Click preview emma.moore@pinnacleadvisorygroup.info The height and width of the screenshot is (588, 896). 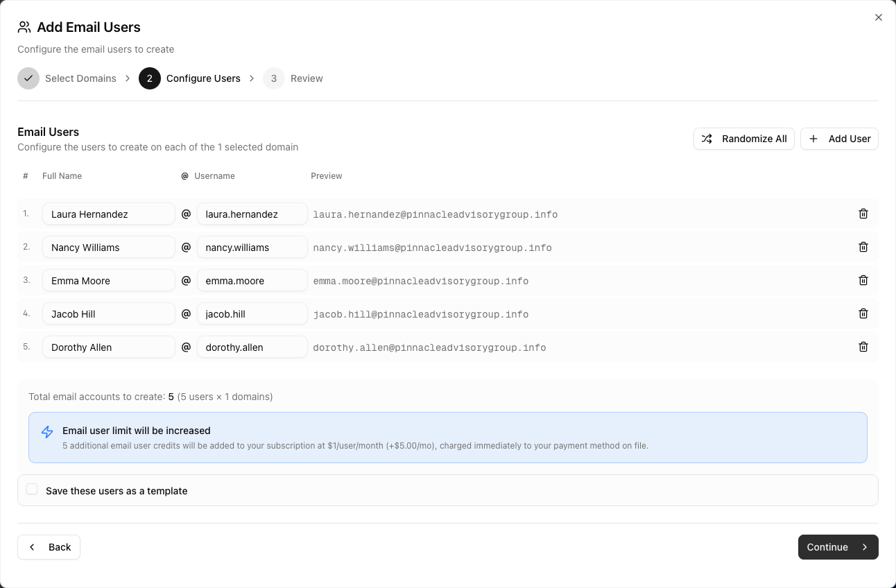(x=420, y=281)
